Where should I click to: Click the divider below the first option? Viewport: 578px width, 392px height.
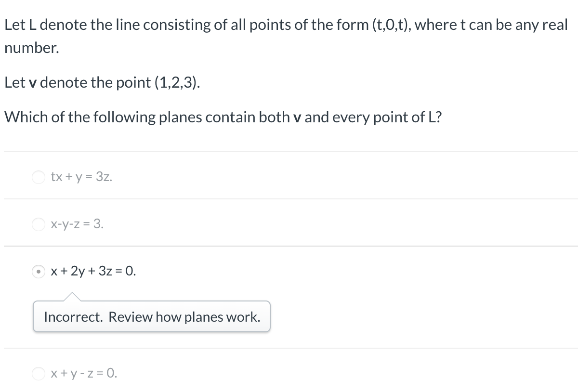(289, 199)
